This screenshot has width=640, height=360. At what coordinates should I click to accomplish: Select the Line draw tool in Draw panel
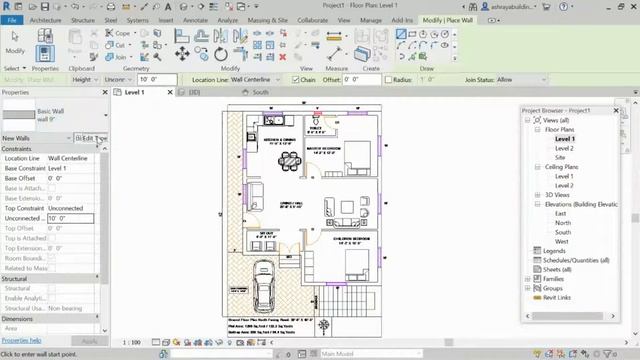click(x=401, y=34)
